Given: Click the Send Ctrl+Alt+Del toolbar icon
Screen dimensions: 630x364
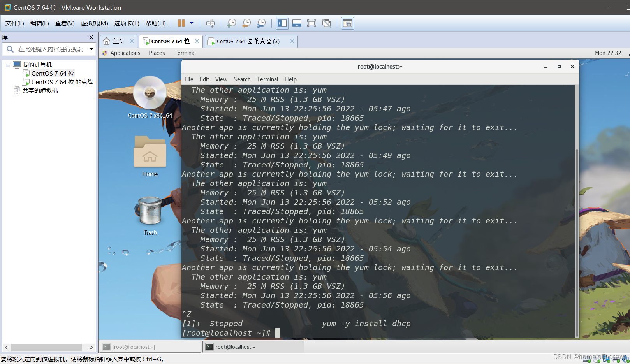Looking at the screenshot, I should [x=210, y=23].
